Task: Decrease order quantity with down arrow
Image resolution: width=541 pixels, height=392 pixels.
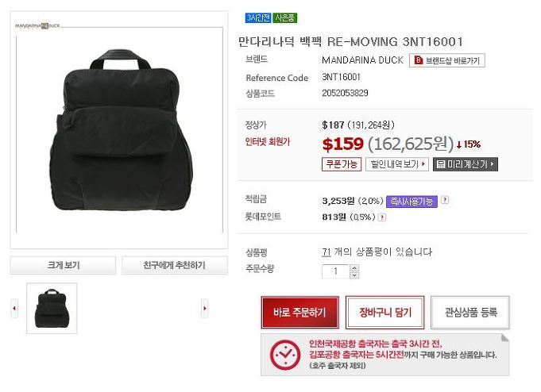Action: [354, 275]
